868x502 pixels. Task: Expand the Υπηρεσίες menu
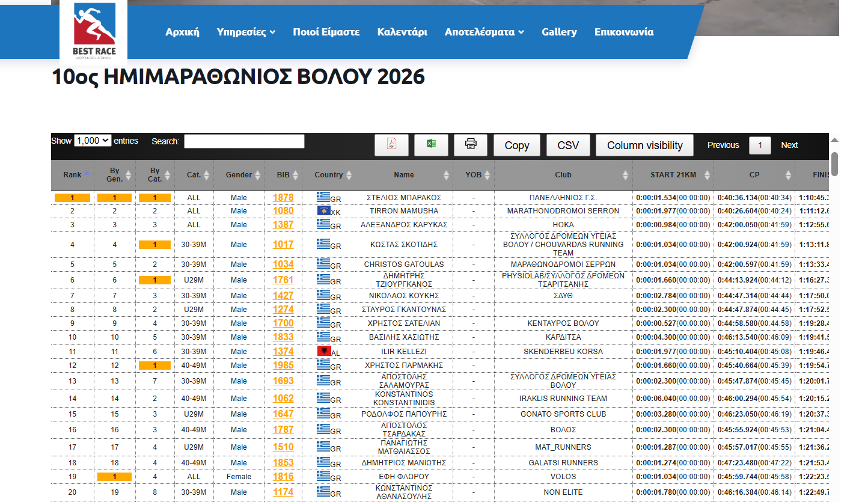click(246, 32)
